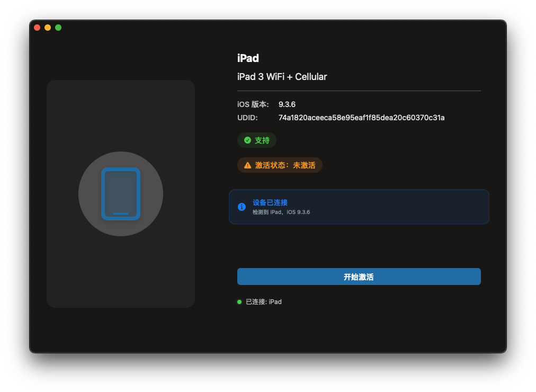Click the green connection status dot
The height and width of the screenshot is (392, 536).
[239, 302]
